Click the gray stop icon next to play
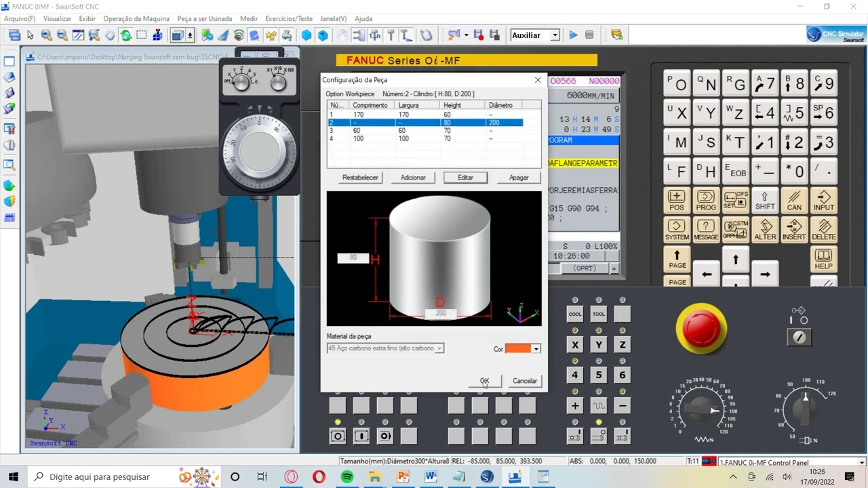Viewport: 868px width, 488px height. 589,35
